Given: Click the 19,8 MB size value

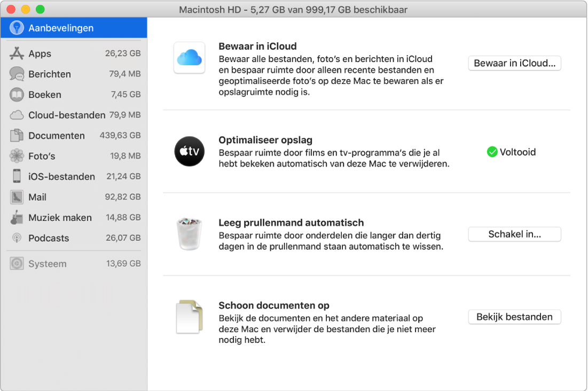Looking at the screenshot, I should pyautogui.click(x=126, y=156).
